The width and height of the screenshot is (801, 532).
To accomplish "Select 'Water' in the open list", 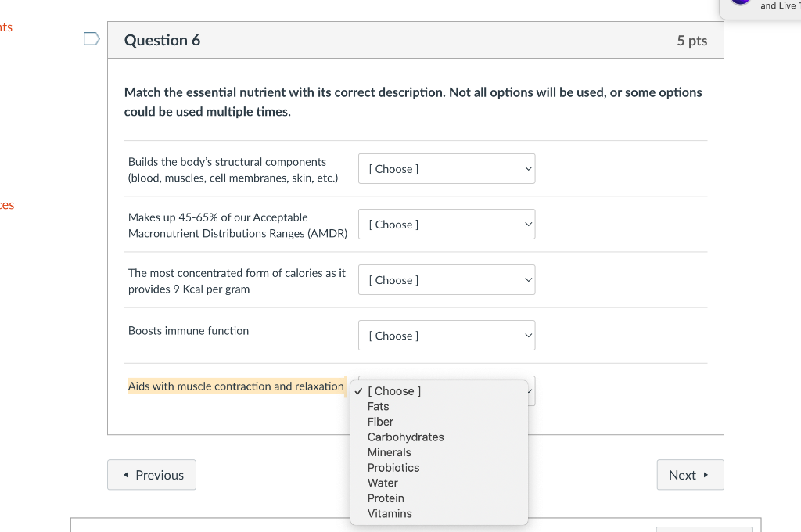I will pos(383,483).
